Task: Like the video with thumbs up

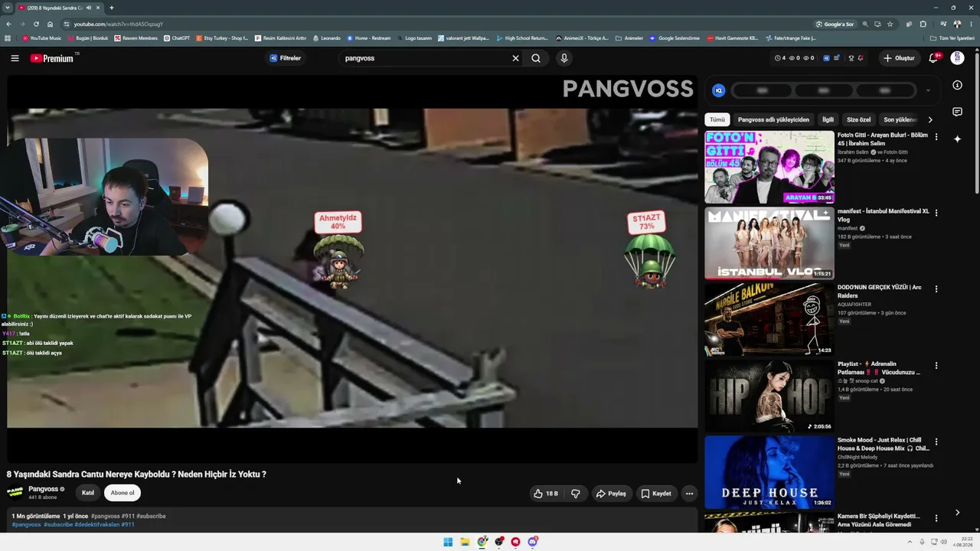Action: [x=546, y=494]
